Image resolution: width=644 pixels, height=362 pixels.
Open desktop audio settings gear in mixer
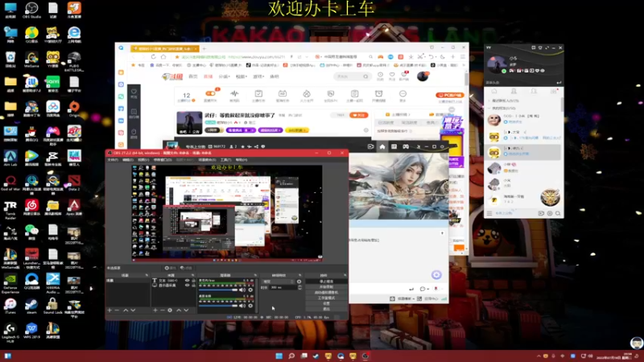(x=250, y=290)
